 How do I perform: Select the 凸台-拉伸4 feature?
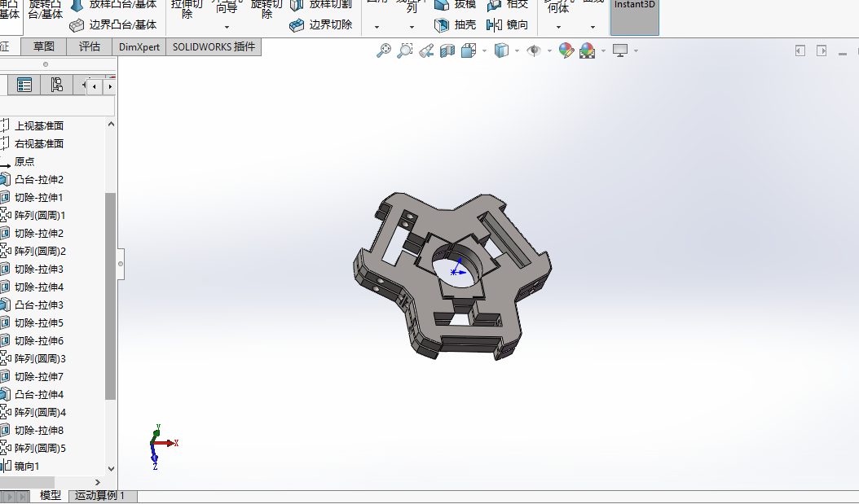click(x=39, y=395)
